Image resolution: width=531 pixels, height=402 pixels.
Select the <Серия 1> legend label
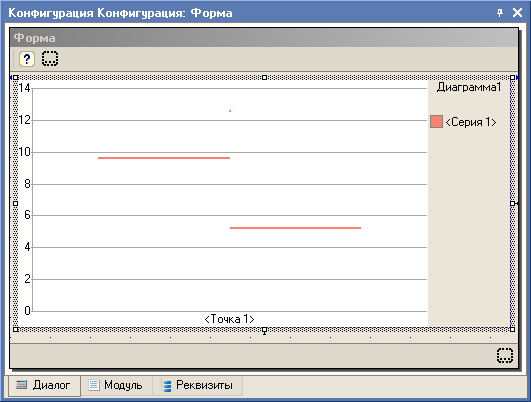coord(471,122)
